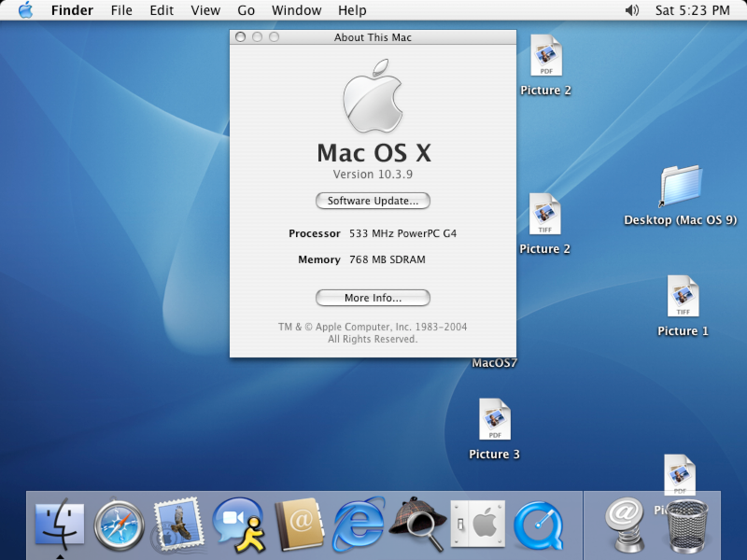This screenshot has width=747, height=560.
Task: Open the Trash in the Dock
Action: click(687, 525)
